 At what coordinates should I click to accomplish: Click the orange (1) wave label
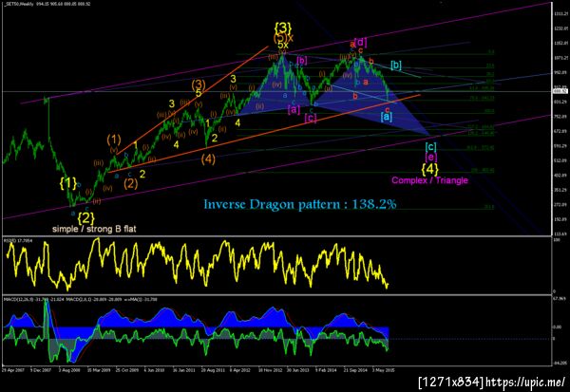(114, 140)
